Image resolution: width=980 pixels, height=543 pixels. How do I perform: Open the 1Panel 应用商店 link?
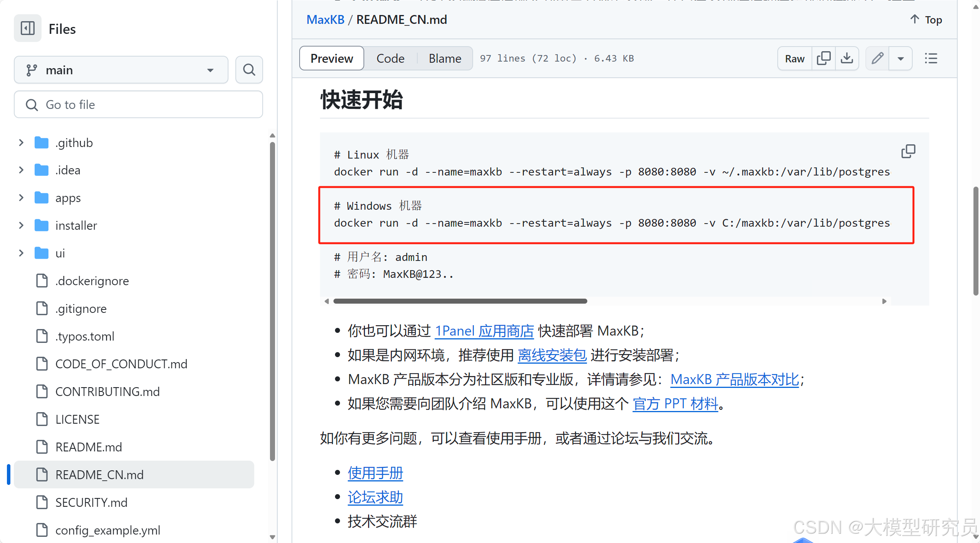(484, 331)
